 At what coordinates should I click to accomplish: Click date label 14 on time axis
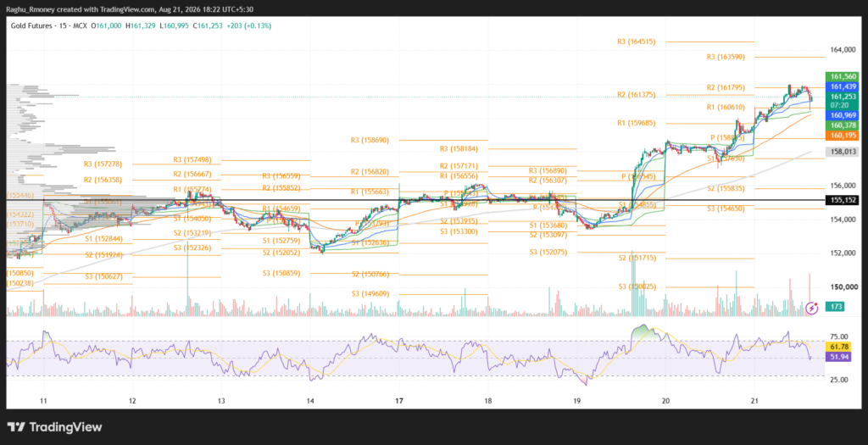pyautogui.click(x=310, y=400)
